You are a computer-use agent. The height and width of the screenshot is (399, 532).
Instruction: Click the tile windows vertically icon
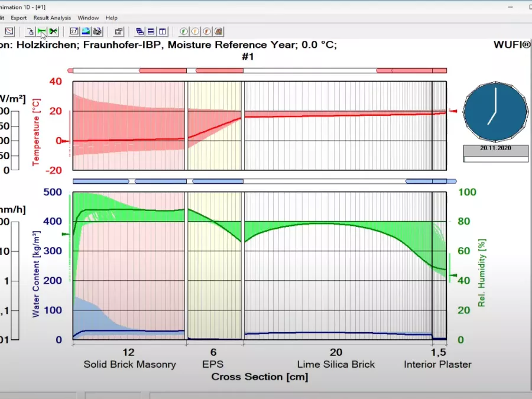click(x=162, y=31)
